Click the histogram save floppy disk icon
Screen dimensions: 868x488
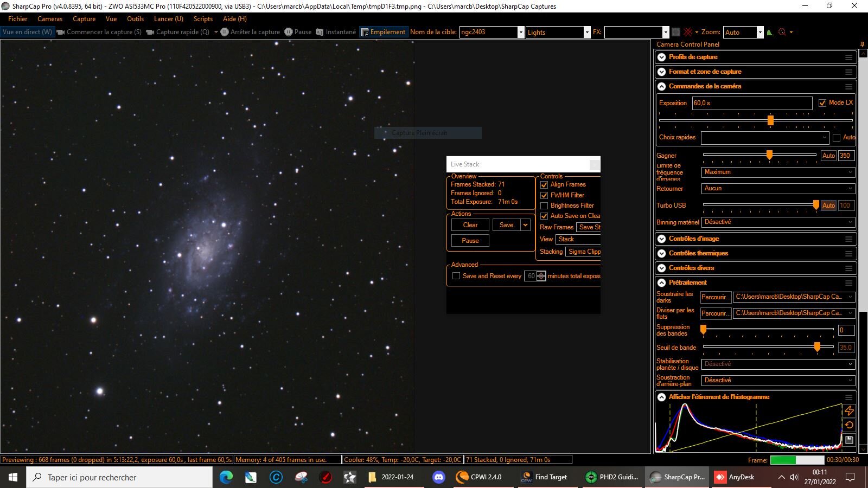pos(850,440)
